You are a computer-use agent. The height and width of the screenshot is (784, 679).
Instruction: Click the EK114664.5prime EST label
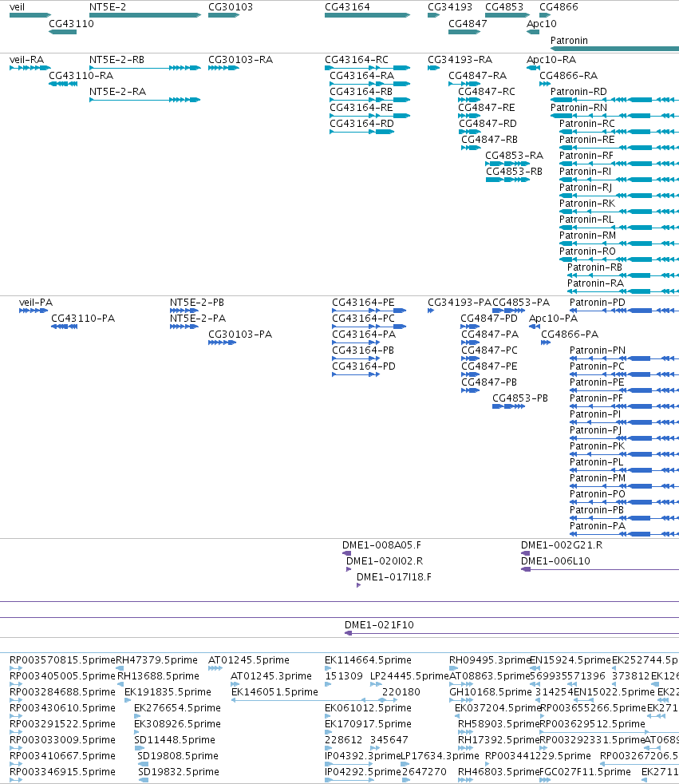click(x=369, y=660)
